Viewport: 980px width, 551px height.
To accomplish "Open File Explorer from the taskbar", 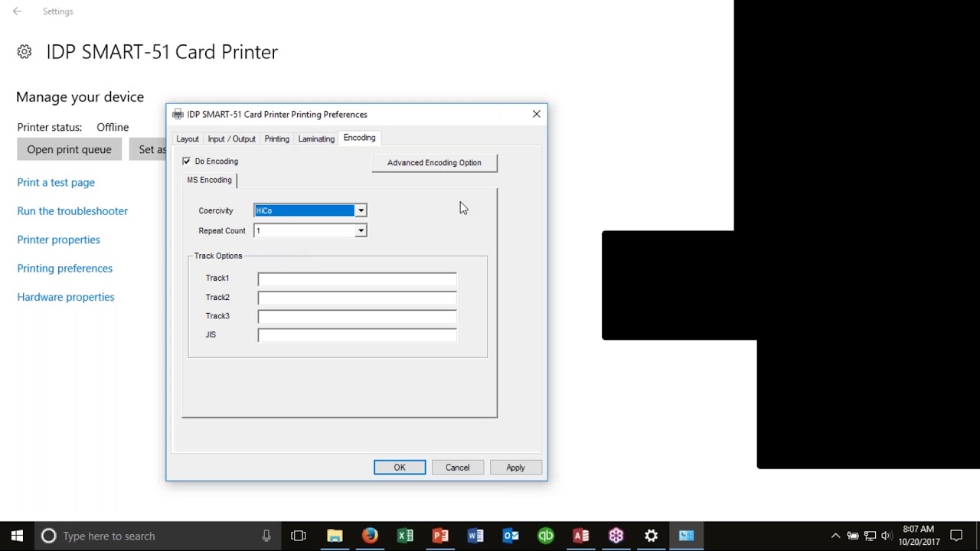I will tap(335, 536).
